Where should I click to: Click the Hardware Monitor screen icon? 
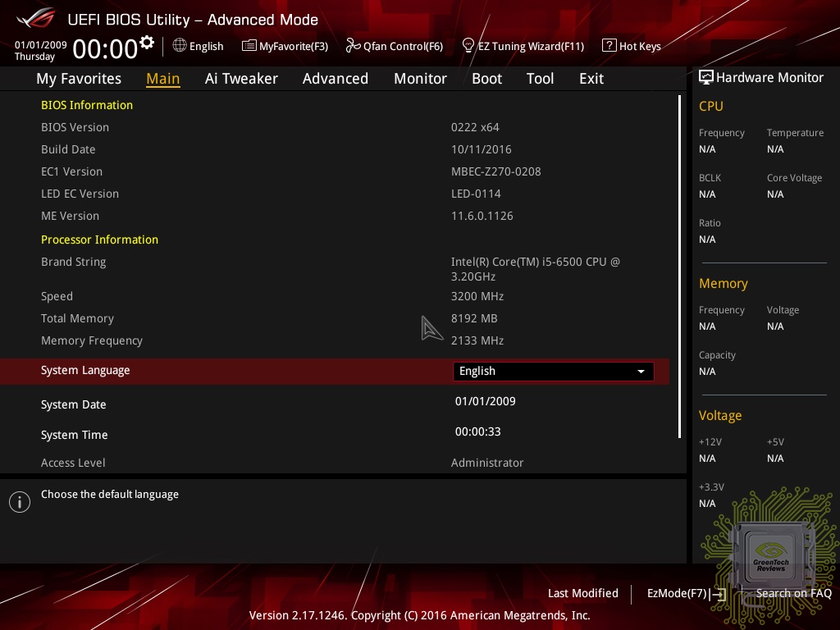tap(706, 77)
